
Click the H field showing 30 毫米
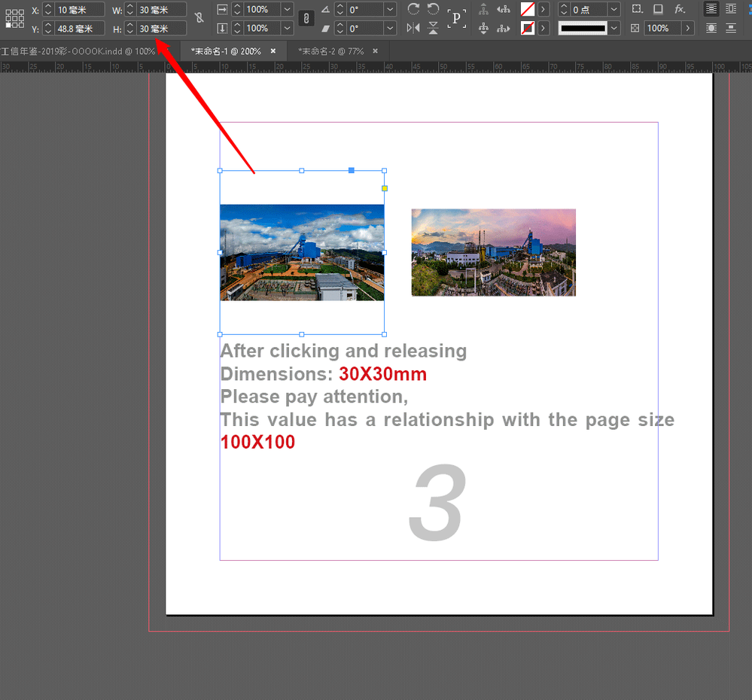click(x=161, y=29)
